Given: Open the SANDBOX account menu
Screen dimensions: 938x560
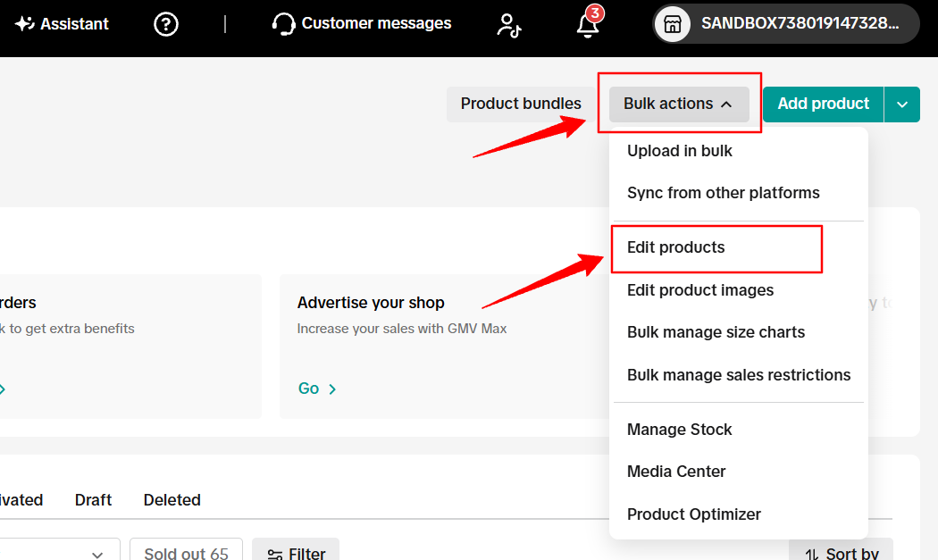Looking at the screenshot, I should [786, 24].
